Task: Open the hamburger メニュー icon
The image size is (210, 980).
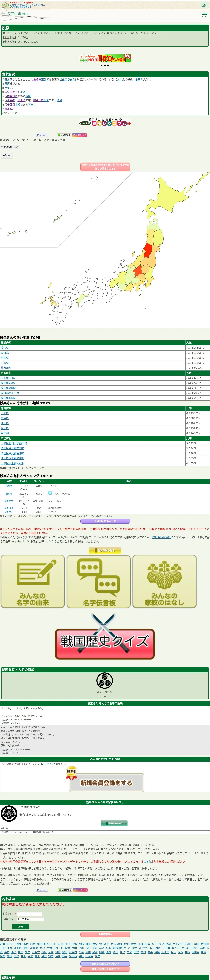Action: (x=205, y=15)
